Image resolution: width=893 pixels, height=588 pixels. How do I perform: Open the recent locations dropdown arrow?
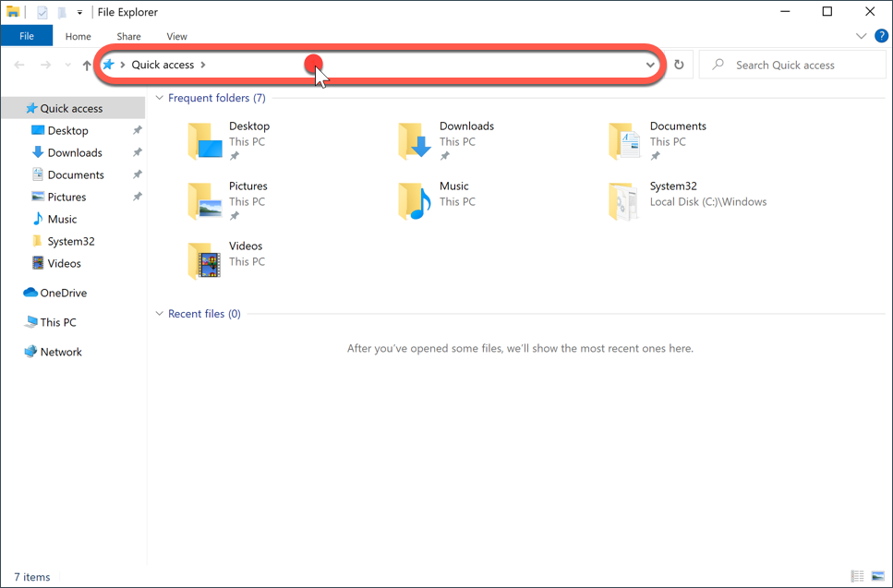pos(68,66)
